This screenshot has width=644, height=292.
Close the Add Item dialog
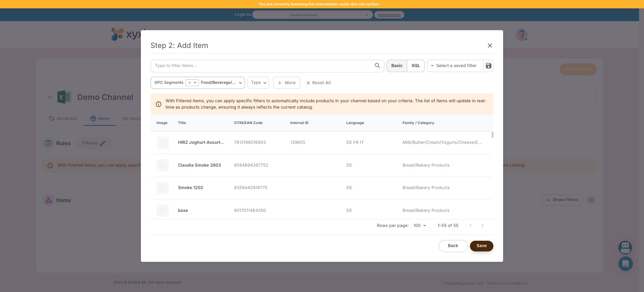490,46
